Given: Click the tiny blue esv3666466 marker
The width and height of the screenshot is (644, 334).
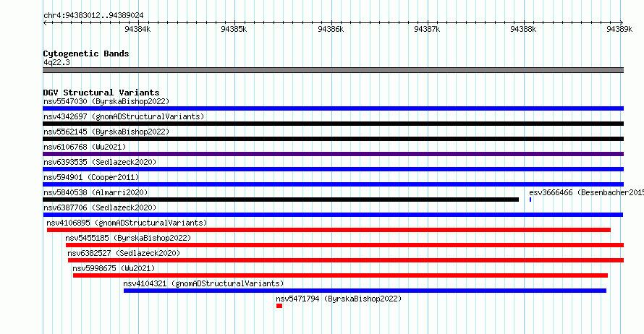Looking at the screenshot, I should pos(530,200).
